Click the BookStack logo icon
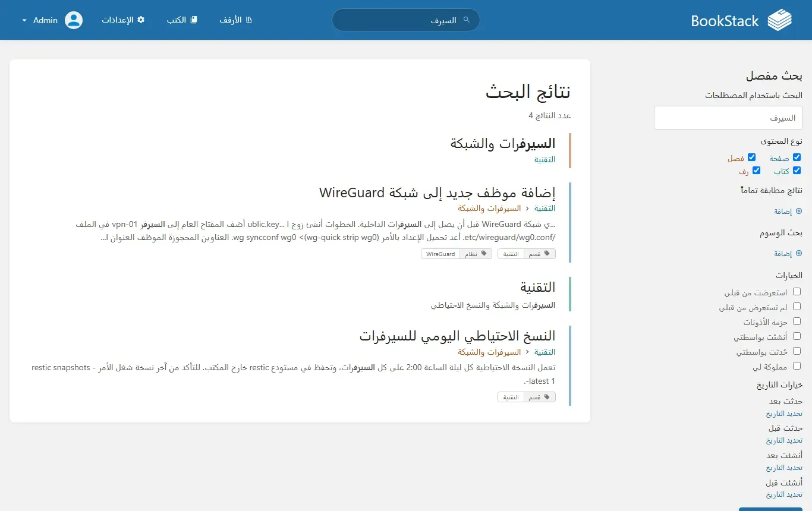The image size is (812, 511). point(780,20)
